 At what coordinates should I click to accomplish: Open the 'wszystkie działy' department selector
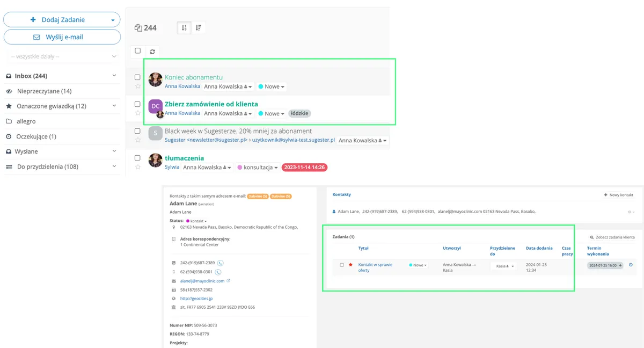[62, 56]
